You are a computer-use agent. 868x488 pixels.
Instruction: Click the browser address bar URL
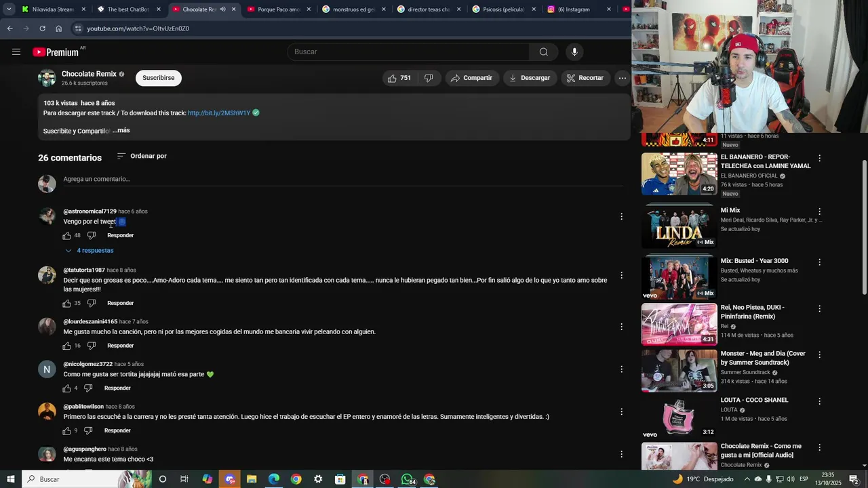coord(138,28)
